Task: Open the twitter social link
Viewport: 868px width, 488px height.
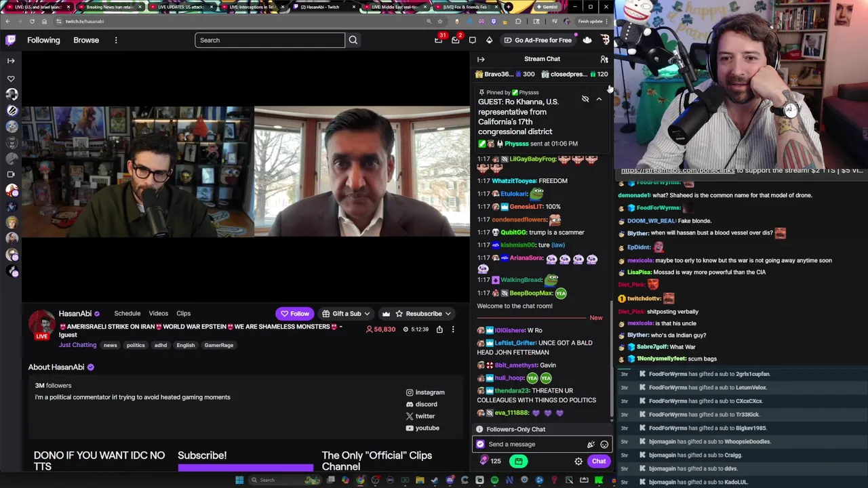Action: 420,416
